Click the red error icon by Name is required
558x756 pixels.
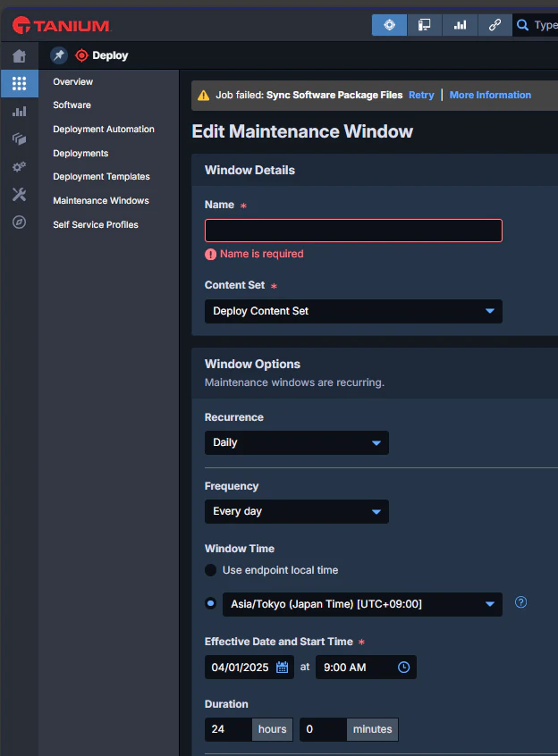pyautogui.click(x=210, y=254)
